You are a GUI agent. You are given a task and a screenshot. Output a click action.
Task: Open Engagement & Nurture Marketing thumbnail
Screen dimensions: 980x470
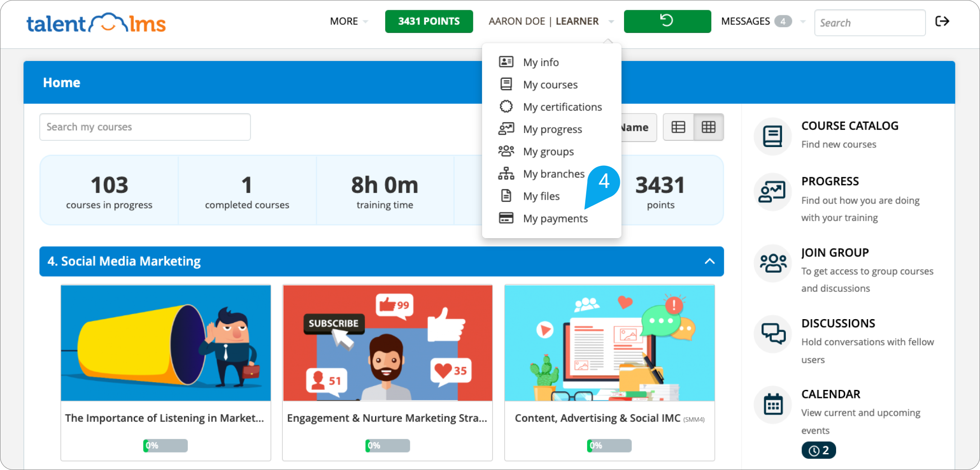(387, 343)
